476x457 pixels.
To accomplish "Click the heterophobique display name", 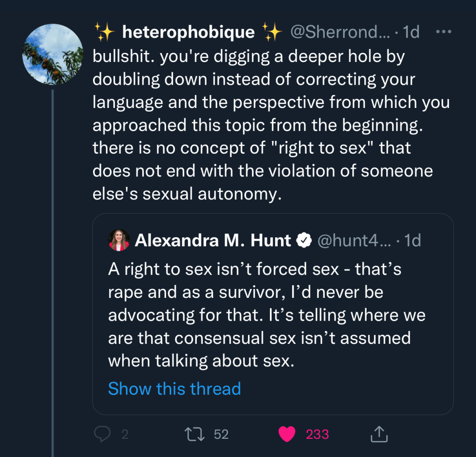I will tap(188, 32).
